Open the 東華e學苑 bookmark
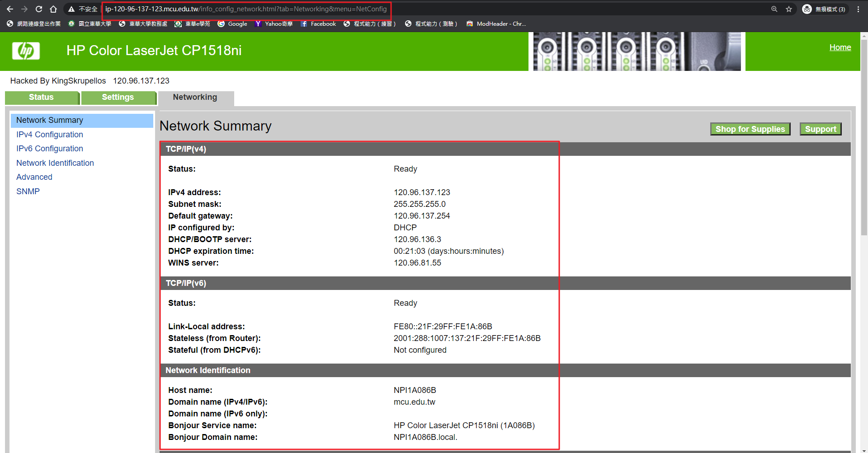This screenshot has width=868, height=453. coord(192,23)
